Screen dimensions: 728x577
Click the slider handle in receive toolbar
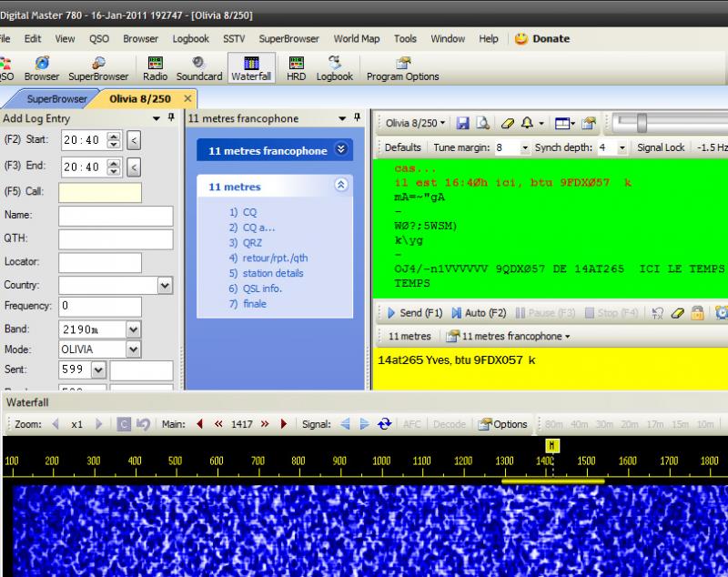click(x=642, y=123)
